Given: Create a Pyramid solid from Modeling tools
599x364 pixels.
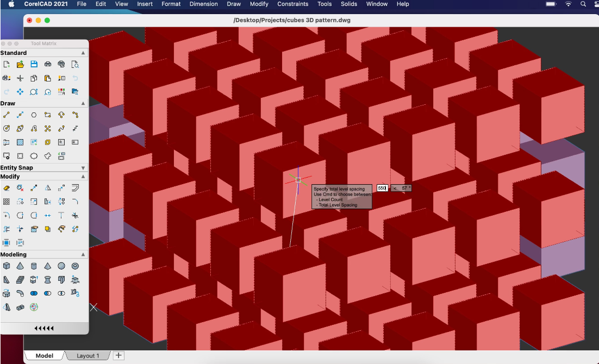Looking at the screenshot, I should 48,266.
